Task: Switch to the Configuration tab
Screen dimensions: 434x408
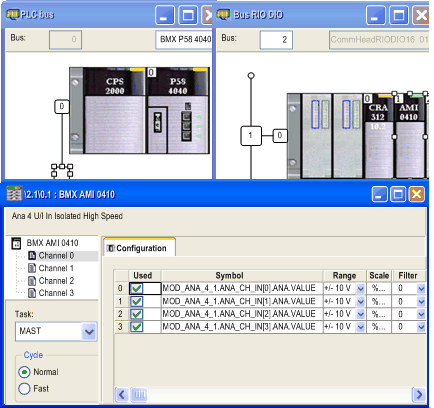Action: 139,248
